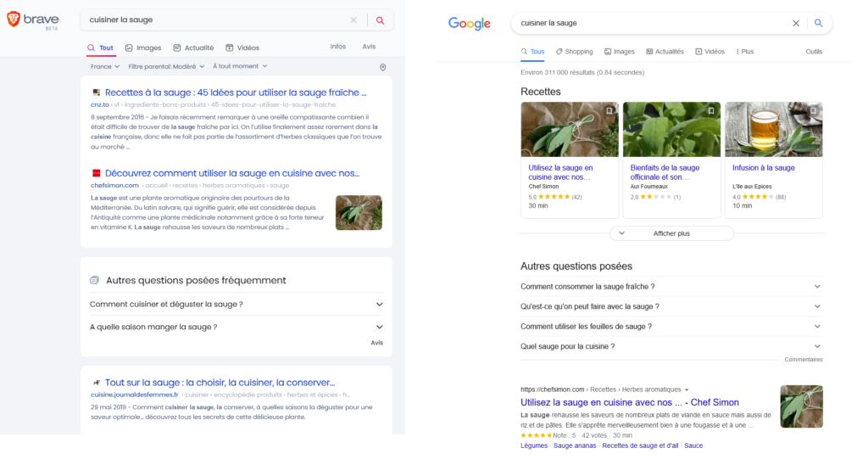This screenshot has height=465, width=868.
Task: Click the chefsimon.com red favicon in Brave
Action: pos(97,173)
